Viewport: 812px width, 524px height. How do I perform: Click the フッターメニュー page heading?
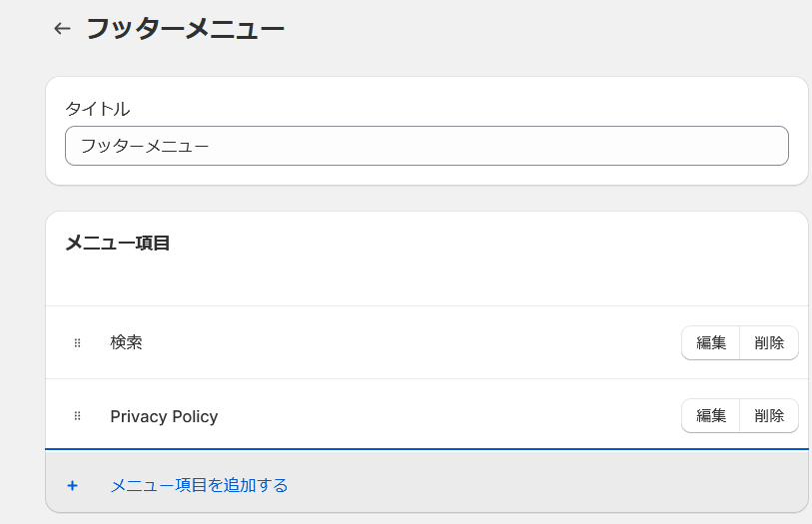[185, 29]
